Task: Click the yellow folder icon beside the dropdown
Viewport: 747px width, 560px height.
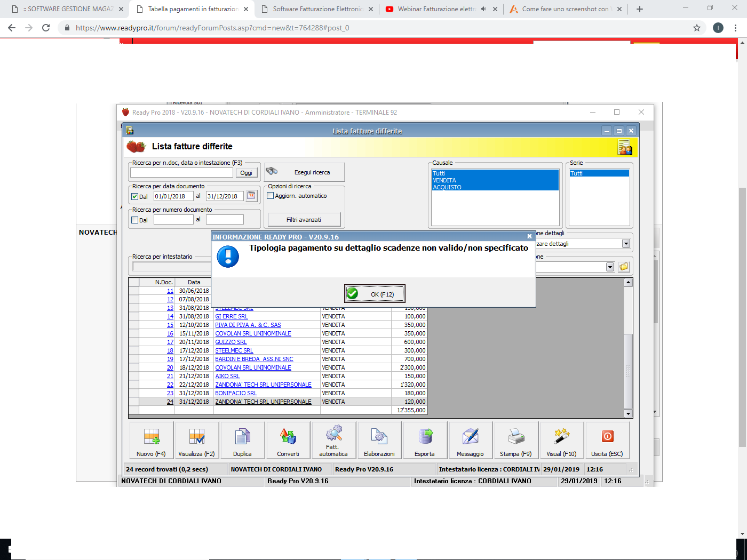Action: click(x=624, y=267)
